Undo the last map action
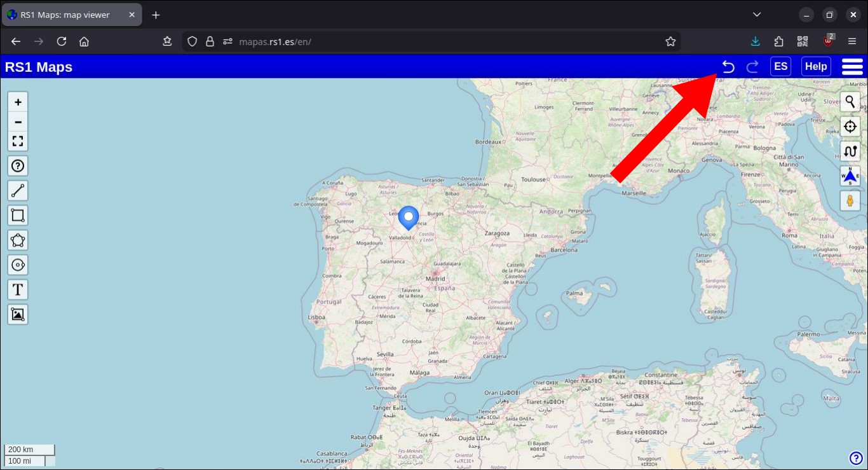The height and width of the screenshot is (470, 868). (728, 67)
